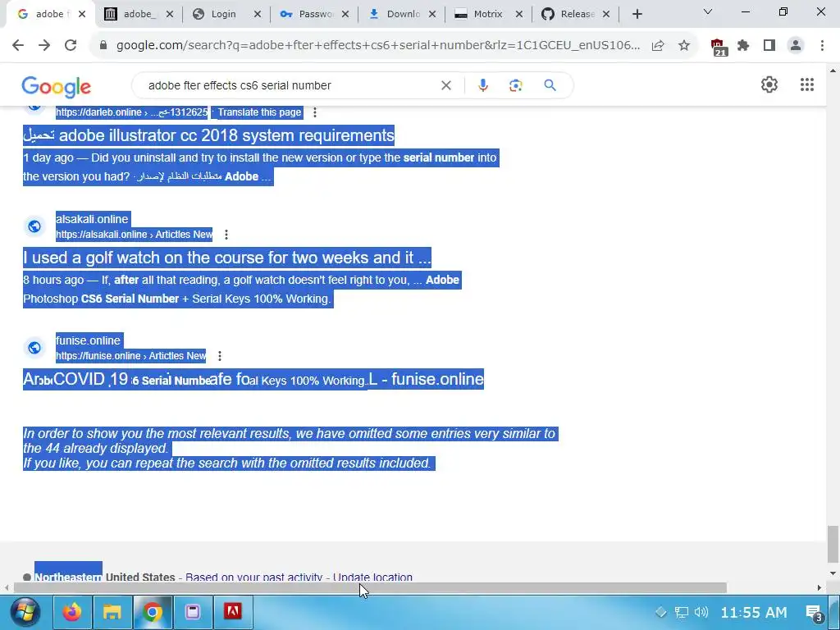840x630 pixels.
Task: Close the Login tab
Action: click(258, 15)
